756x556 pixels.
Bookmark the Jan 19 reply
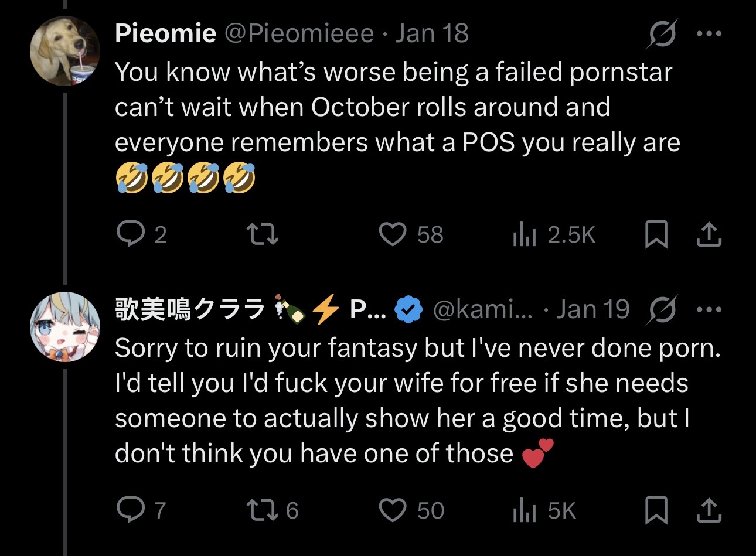tap(656, 511)
